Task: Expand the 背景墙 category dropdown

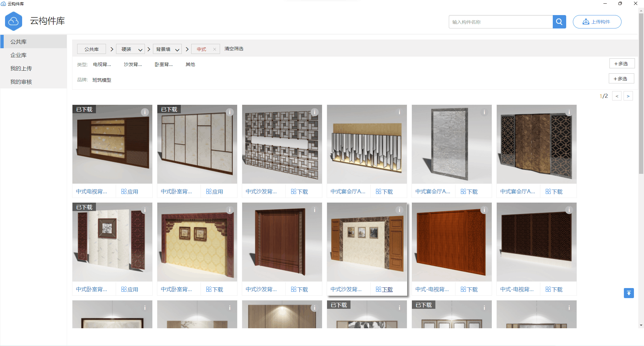Action: point(167,49)
